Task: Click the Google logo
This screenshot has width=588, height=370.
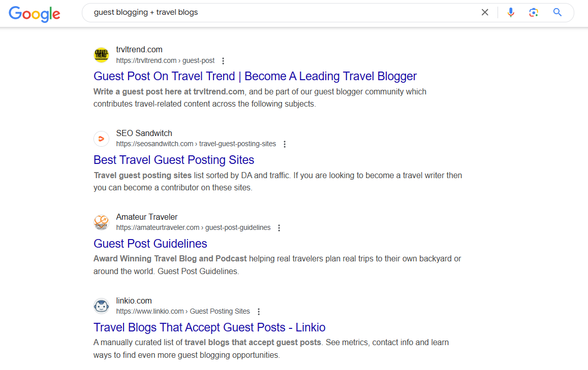Action: 34,14
